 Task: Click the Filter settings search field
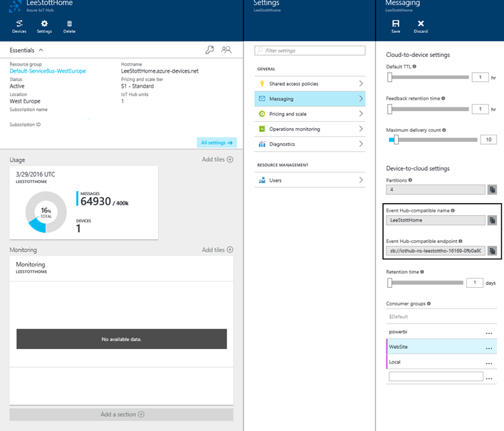point(310,51)
